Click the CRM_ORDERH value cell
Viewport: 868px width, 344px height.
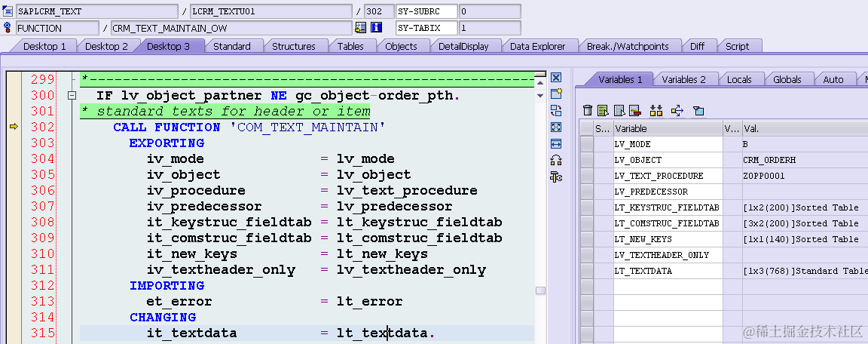[x=805, y=160]
